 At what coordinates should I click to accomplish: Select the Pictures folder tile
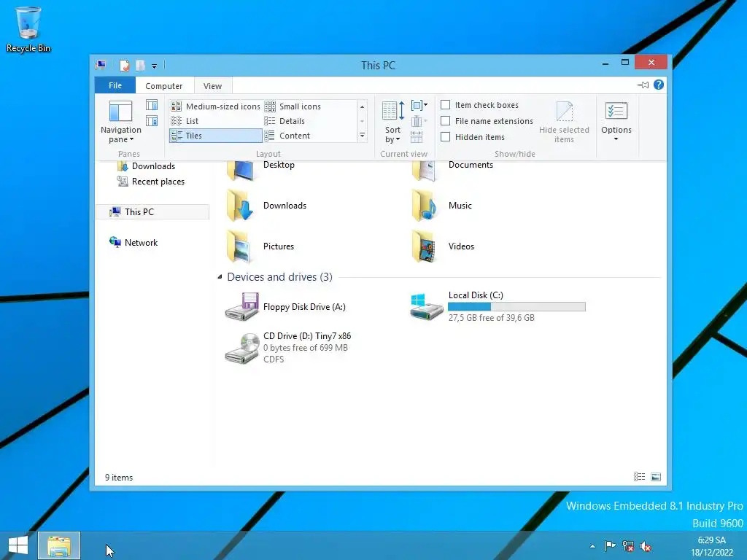click(x=260, y=246)
